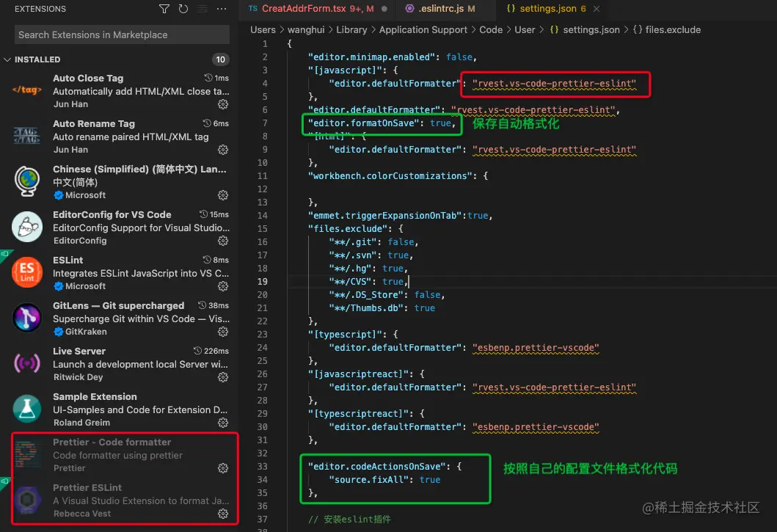The width and height of the screenshot is (777, 532).
Task: Click the Library breadcrumb
Action: (351, 30)
